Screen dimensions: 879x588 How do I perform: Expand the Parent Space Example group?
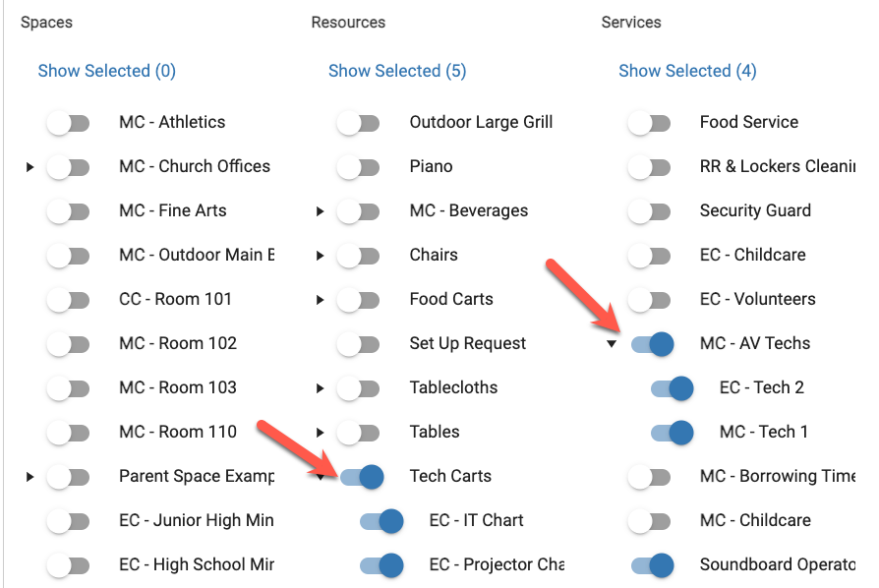[30, 477]
